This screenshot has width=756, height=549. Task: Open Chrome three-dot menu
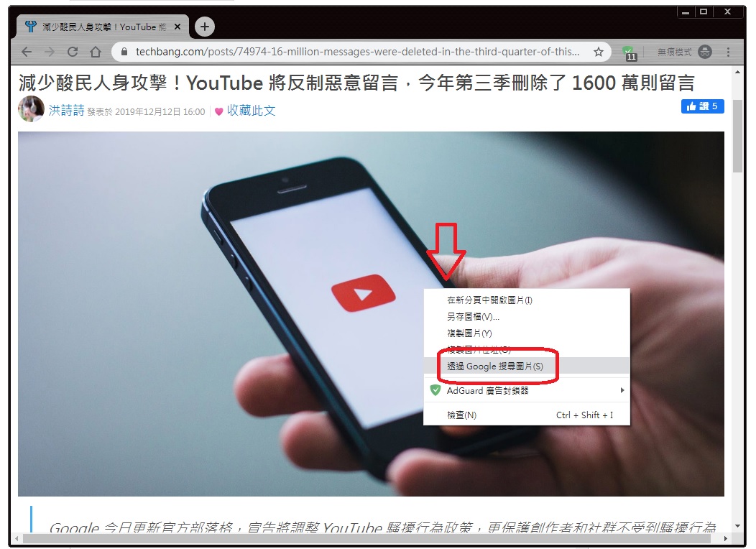tap(728, 52)
